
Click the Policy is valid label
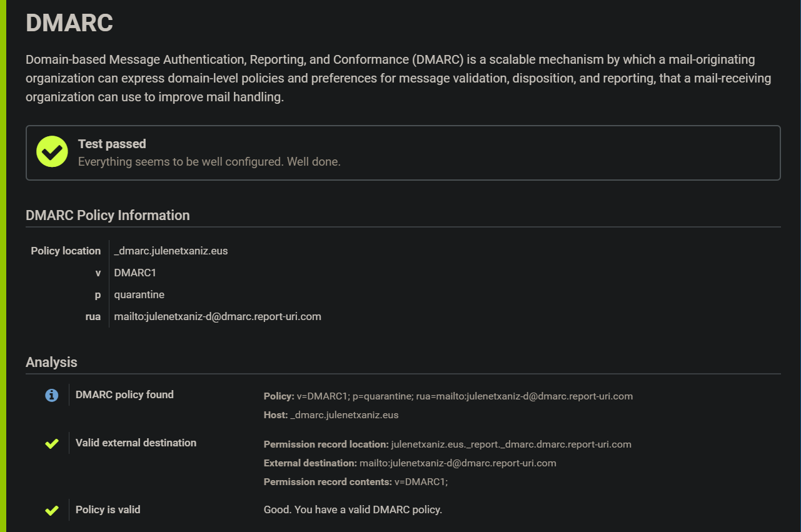[x=108, y=510]
